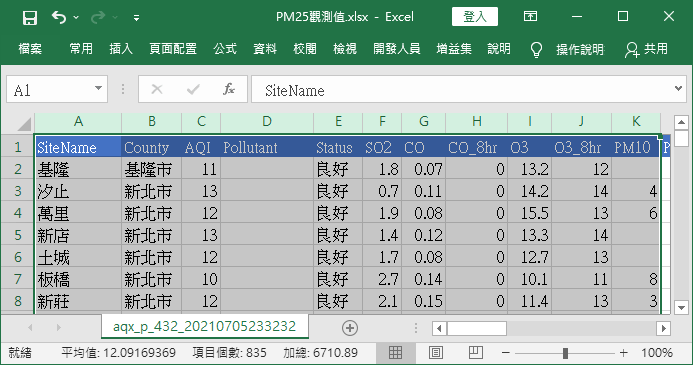This screenshot has width=693, height=365.
Task: Click SO2 value 2.7 cell
Action: click(x=382, y=279)
